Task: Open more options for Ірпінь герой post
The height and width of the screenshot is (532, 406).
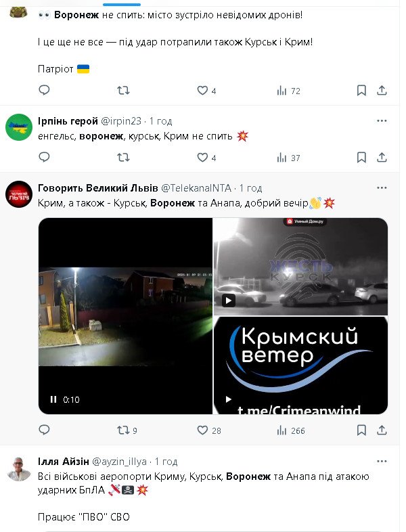Action: click(x=382, y=120)
